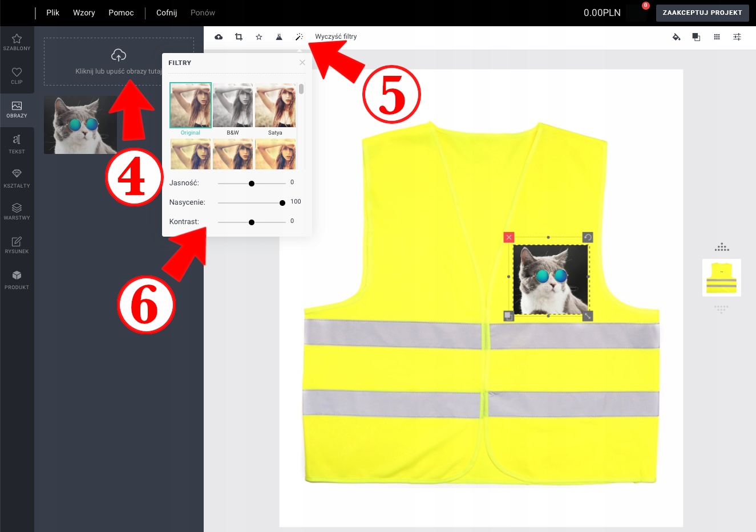Select the Rysunek drawing tool
The width and height of the screenshot is (756, 532).
pyautogui.click(x=17, y=245)
